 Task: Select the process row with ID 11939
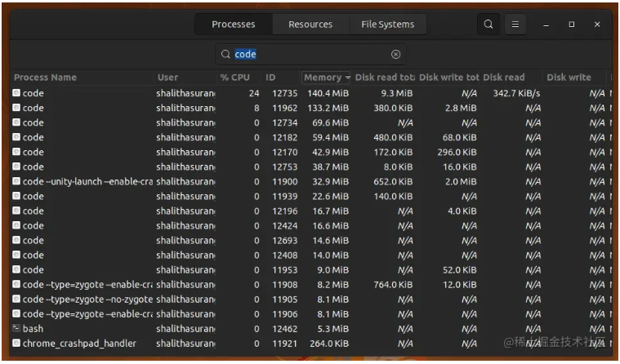310,196
